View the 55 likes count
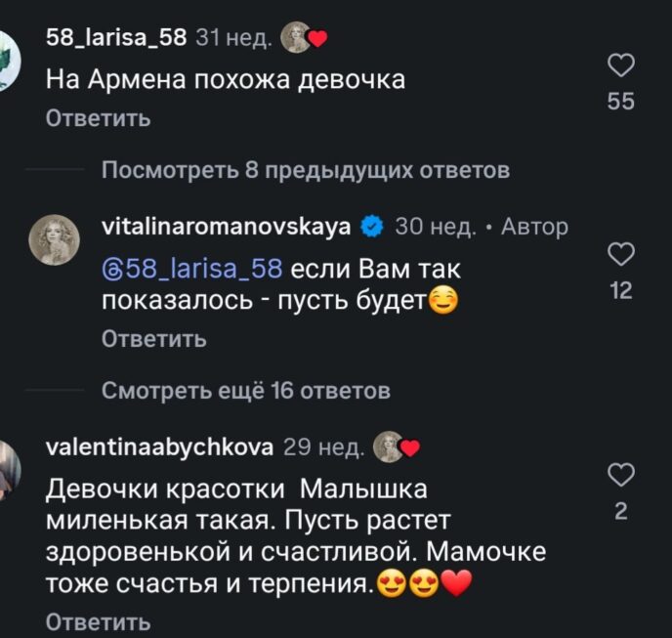Image resolution: width=672 pixels, height=638 pixels. (620, 102)
